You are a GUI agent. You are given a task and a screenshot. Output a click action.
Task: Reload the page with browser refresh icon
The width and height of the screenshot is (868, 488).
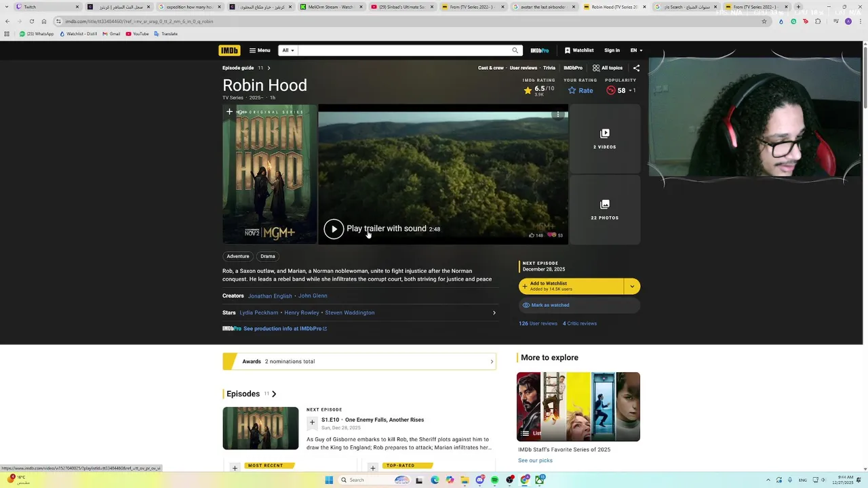tap(31, 21)
